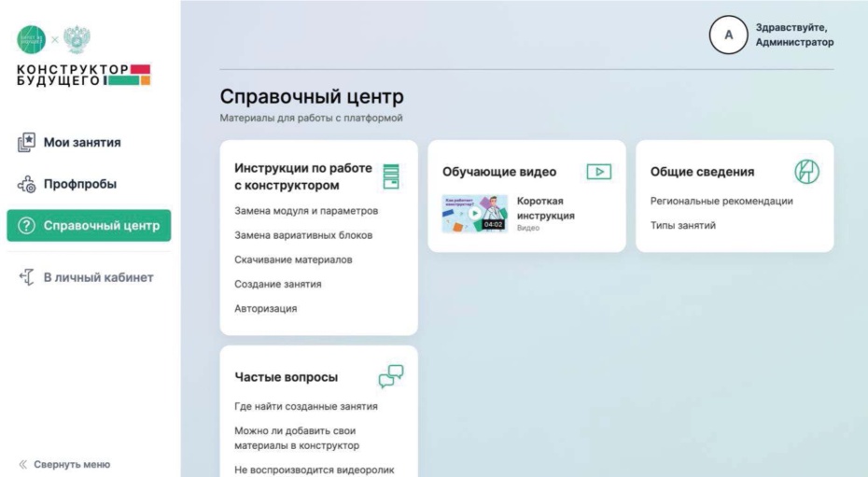Click the Частые вопросы card heading
This screenshot has width=868, height=477.
(x=287, y=377)
